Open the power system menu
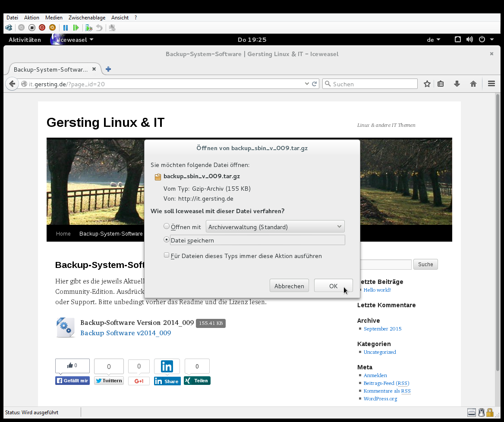 click(486, 39)
